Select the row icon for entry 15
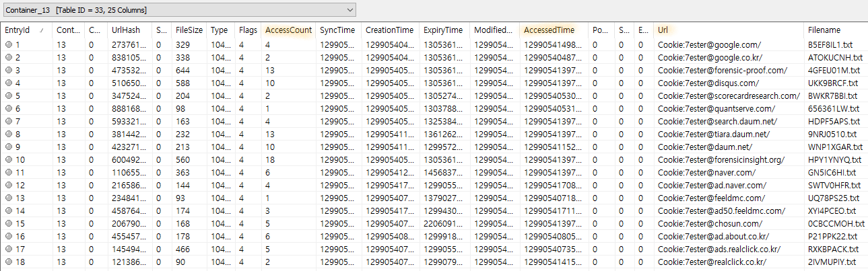Viewport: 868px width, 271px height. [x=8, y=223]
